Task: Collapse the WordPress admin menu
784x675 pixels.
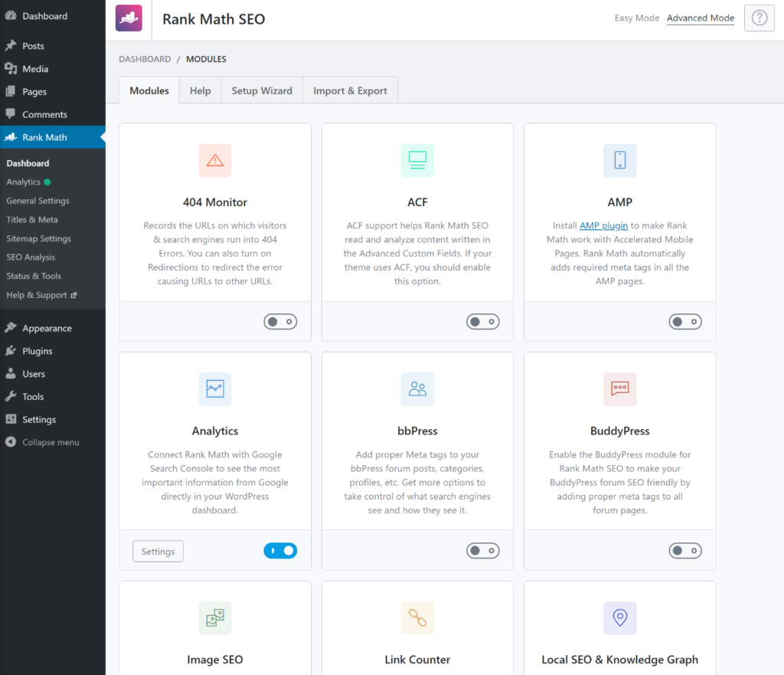Action: [x=50, y=442]
